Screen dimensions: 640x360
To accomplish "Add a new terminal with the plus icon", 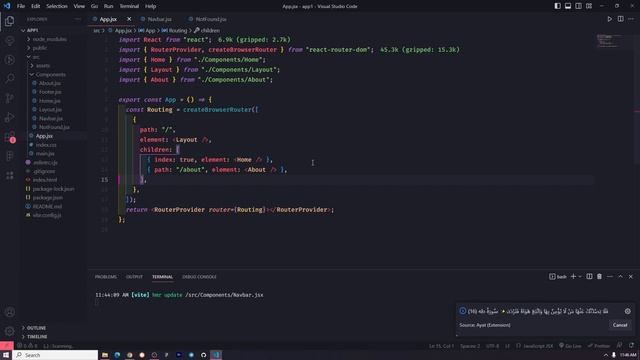I will pyautogui.click(x=573, y=277).
